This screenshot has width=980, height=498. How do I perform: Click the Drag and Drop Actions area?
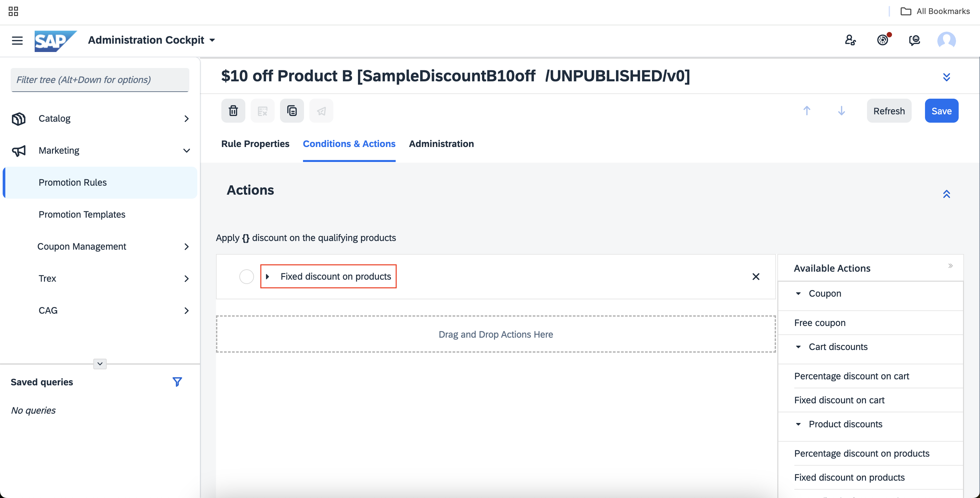496,334
